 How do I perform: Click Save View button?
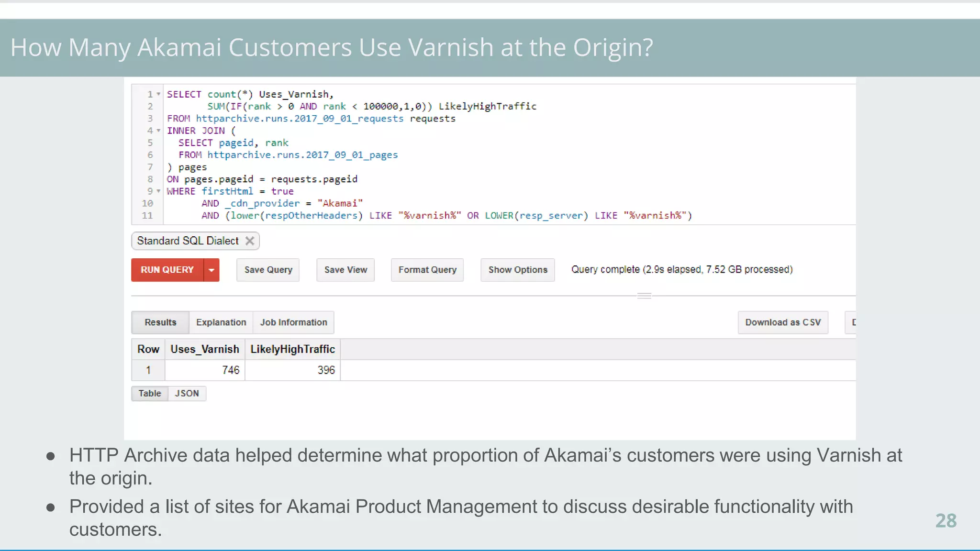coord(345,270)
